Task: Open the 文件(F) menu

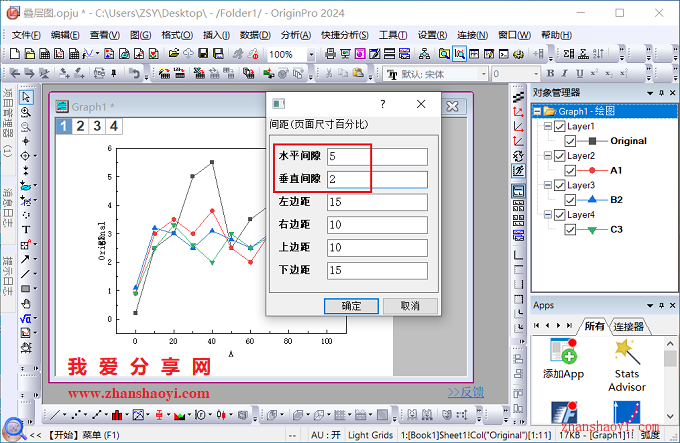Action: [26, 35]
